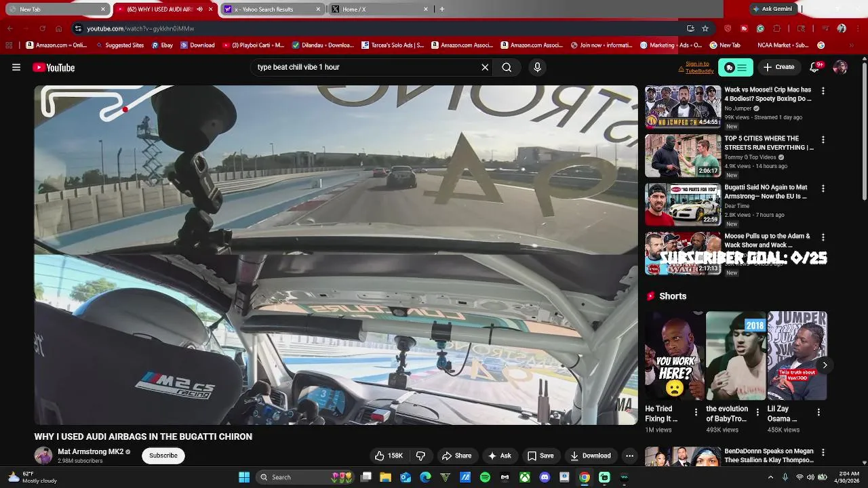868x488 pixels.
Task: Open the No Jumper channel link
Action: pyautogui.click(x=738, y=108)
